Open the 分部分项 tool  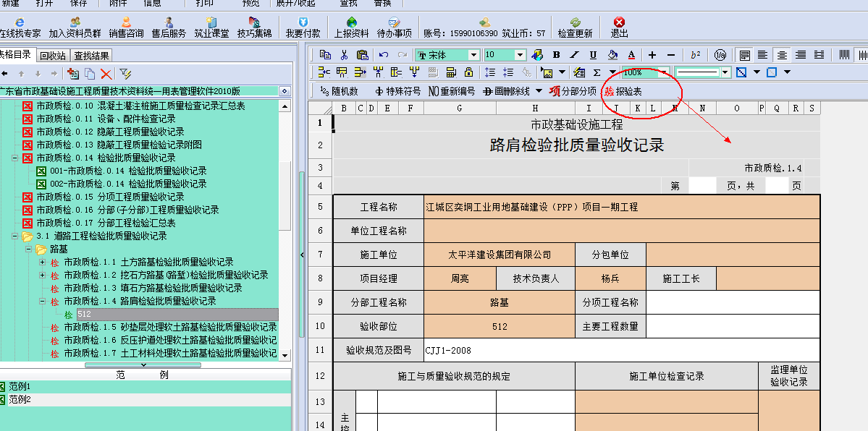pyautogui.click(x=573, y=91)
